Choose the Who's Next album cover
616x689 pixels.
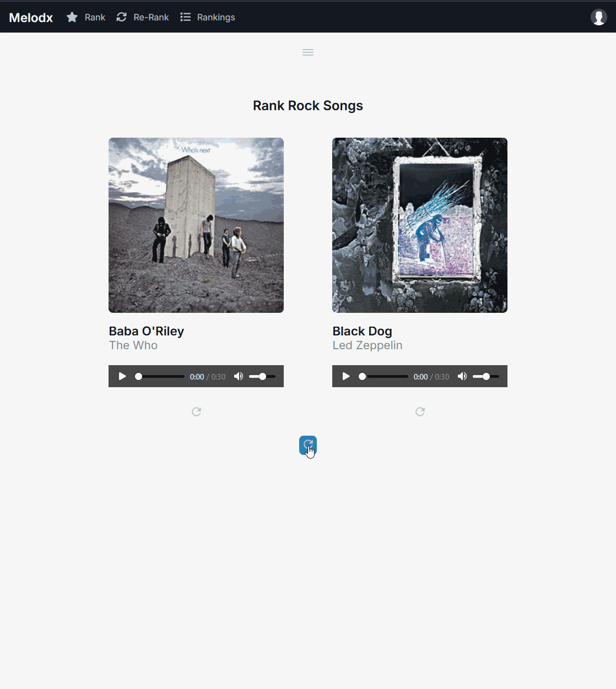(x=196, y=225)
